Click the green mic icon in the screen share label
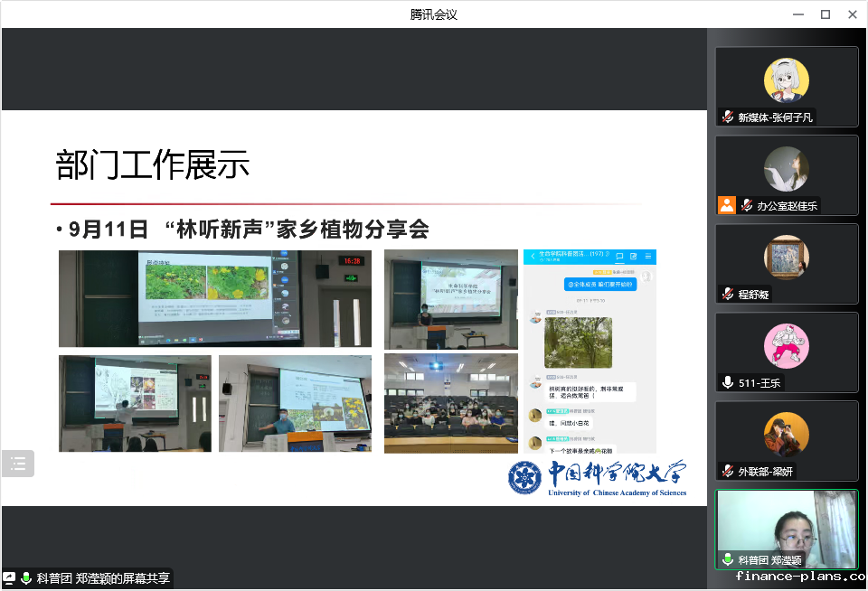 (x=26, y=578)
